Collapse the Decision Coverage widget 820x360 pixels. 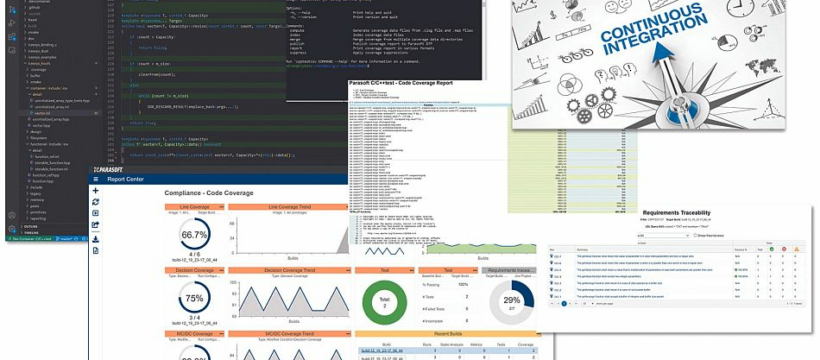[x=221, y=271]
